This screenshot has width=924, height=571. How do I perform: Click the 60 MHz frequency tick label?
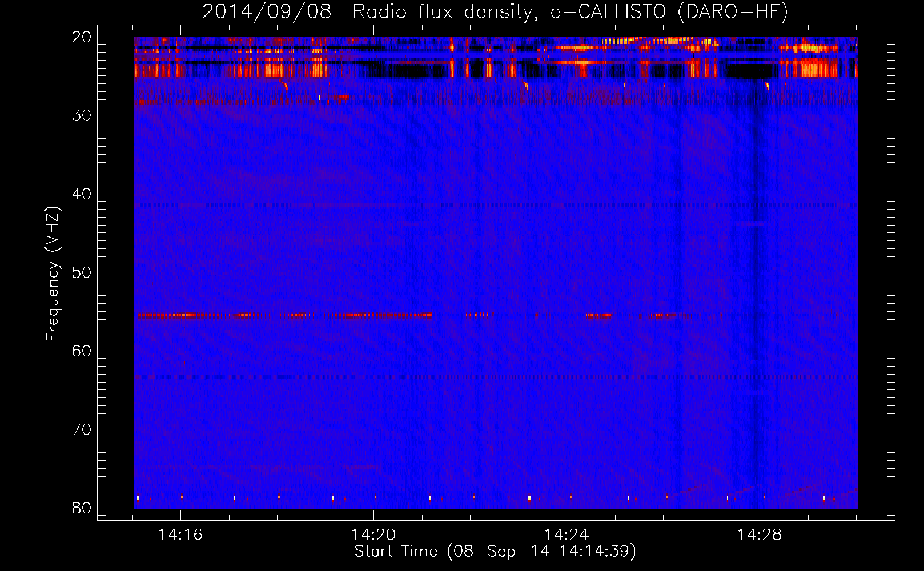pyautogui.click(x=82, y=351)
